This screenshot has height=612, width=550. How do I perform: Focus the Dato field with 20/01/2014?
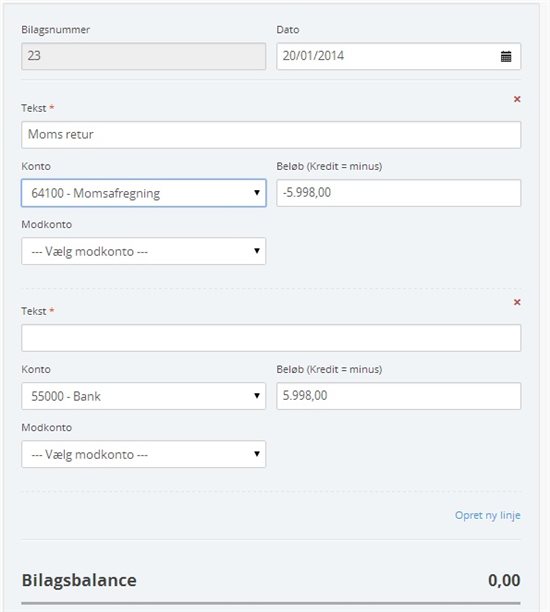pyautogui.click(x=399, y=56)
